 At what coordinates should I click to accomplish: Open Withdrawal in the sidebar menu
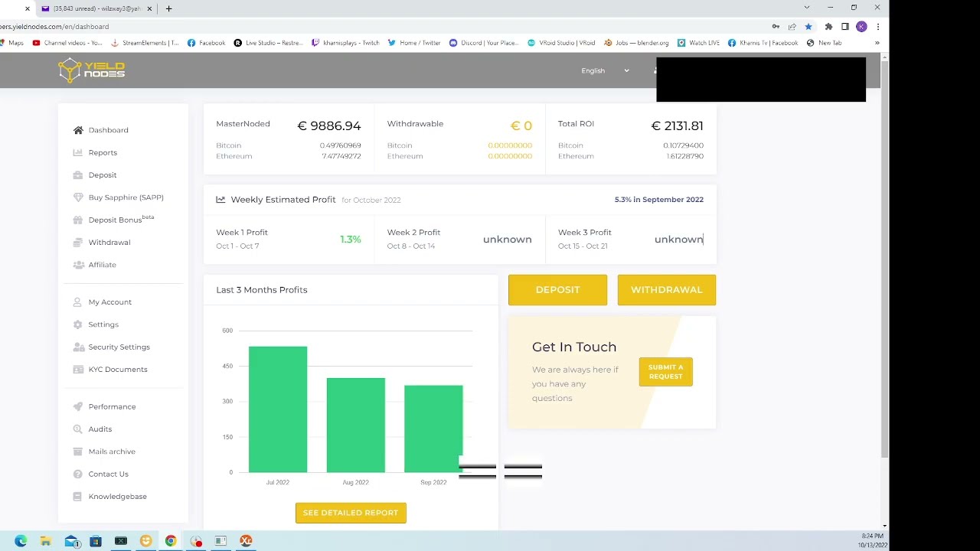pyautogui.click(x=109, y=242)
